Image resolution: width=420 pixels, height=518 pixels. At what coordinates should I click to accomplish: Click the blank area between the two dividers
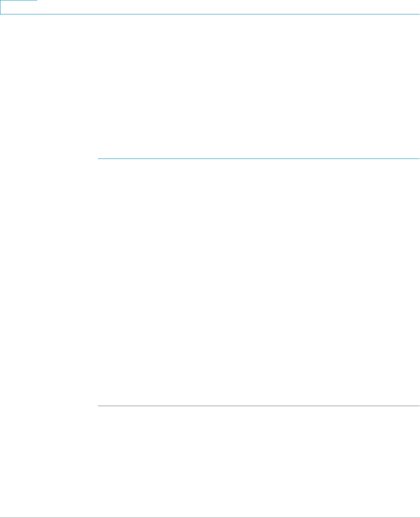point(258,282)
